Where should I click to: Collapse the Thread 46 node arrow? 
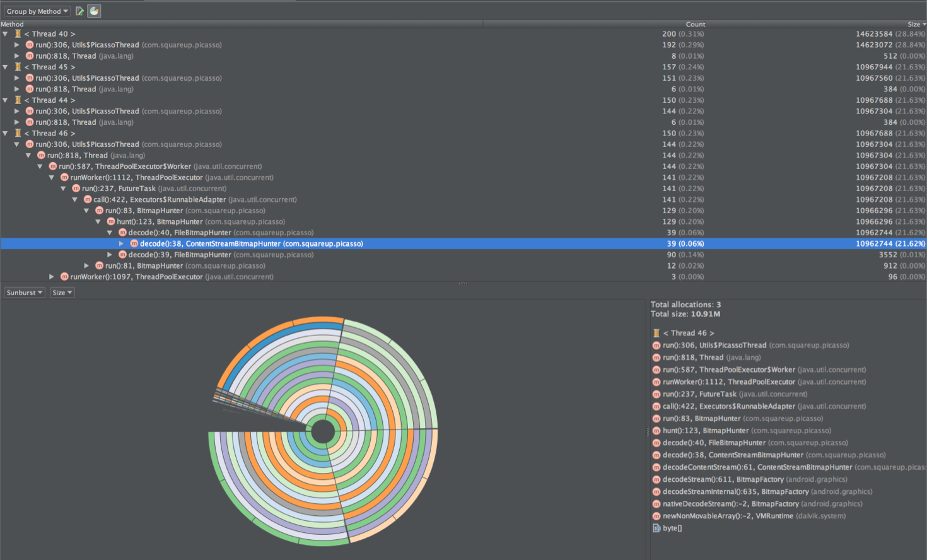pos(6,134)
